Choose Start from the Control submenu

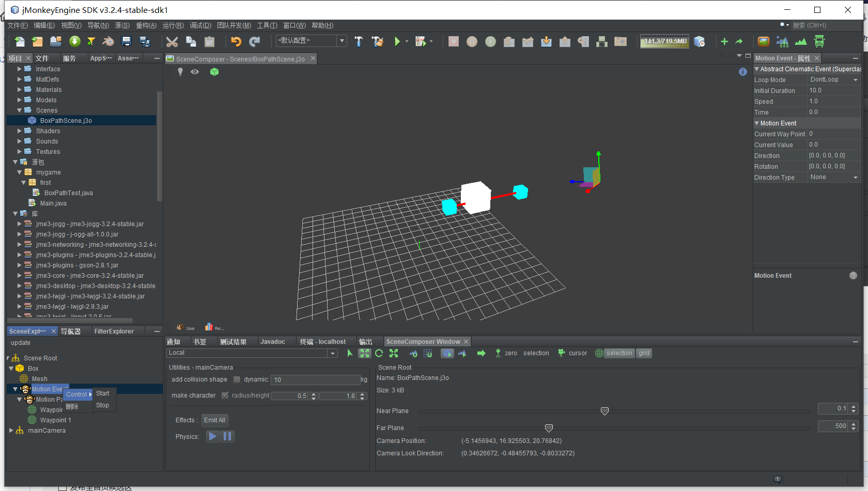(103, 393)
